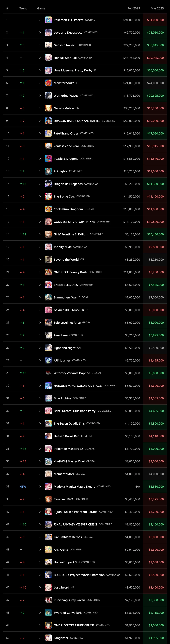The width and height of the screenshot is (170, 644).
Task: Expand the Wuthering Waves row chevron
Action: [x=40, y=96]
